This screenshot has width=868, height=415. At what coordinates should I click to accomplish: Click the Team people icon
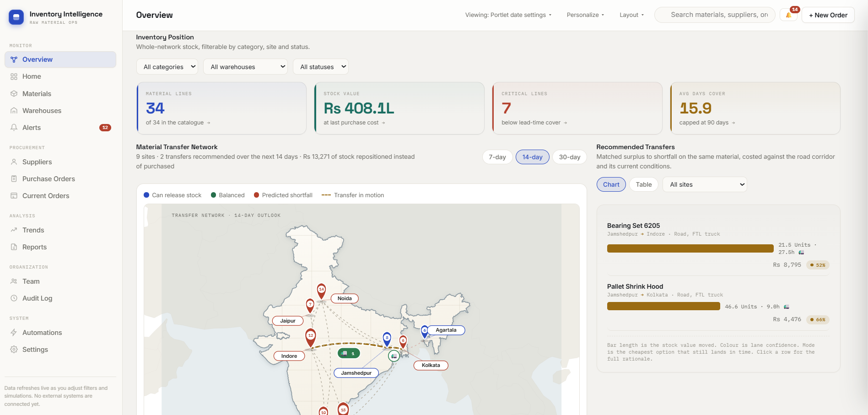click(x=14, y=281)
